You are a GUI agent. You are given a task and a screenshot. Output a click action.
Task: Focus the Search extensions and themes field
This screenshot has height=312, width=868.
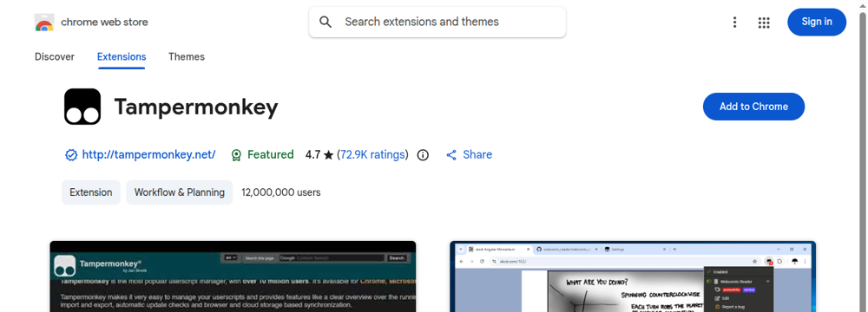tap(437, 23)
